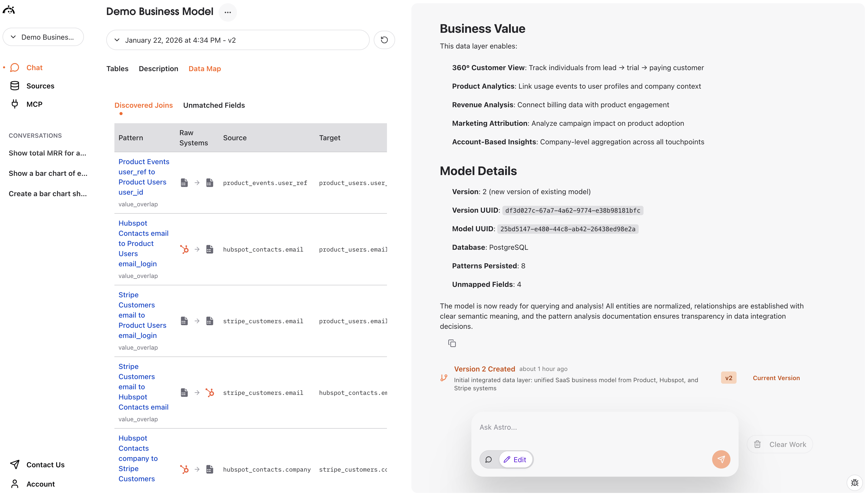This screenshot has height=497, width=868.
Task: Open the Unmatched Fields tab
Action: click(x=214, y=105)
